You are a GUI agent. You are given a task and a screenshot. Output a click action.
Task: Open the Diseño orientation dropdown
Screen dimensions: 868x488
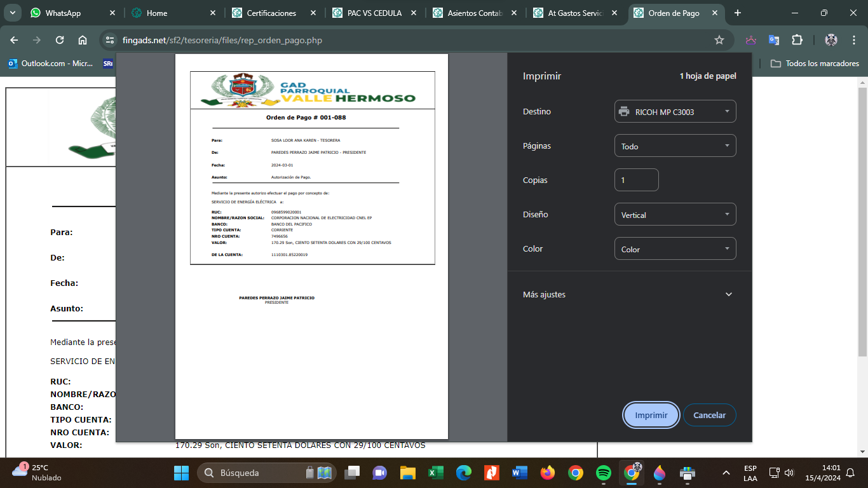[675, 215]
